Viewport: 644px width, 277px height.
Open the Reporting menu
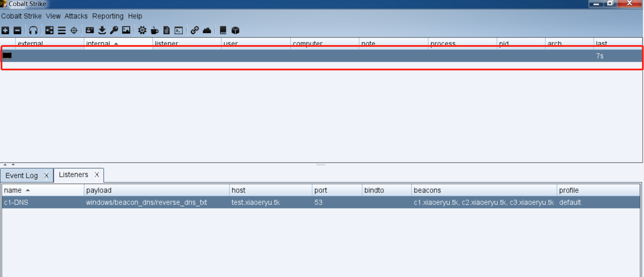tap(108, 16)
